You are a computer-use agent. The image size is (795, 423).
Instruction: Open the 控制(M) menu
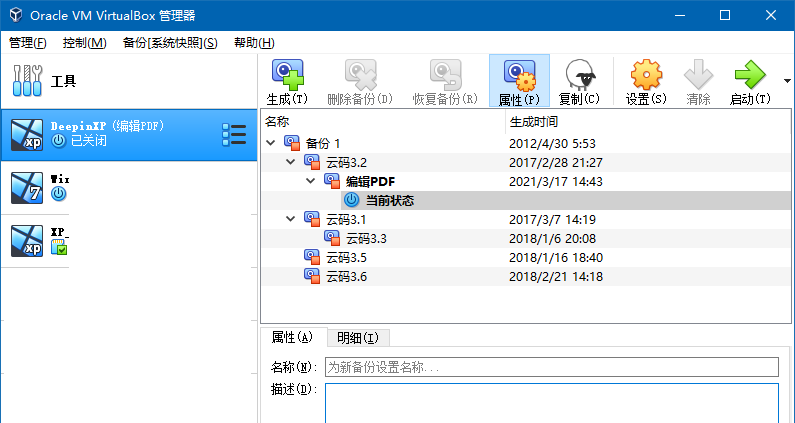pos(85,43)
